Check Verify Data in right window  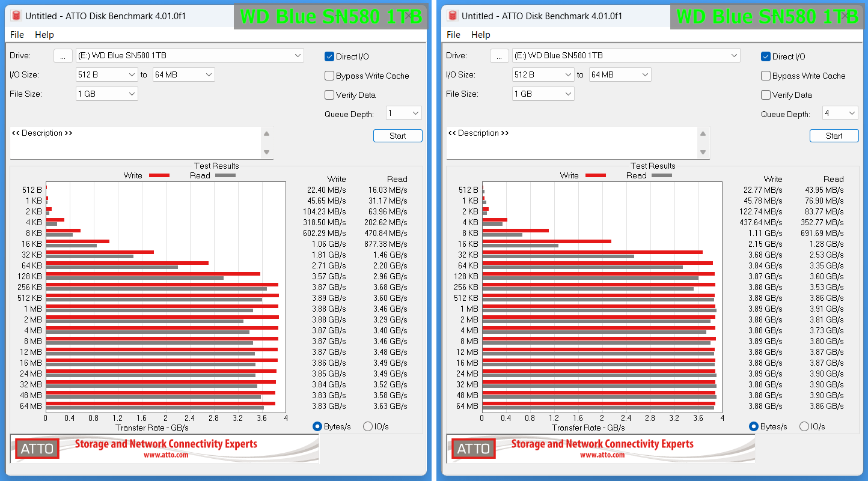tap(766, 95)
